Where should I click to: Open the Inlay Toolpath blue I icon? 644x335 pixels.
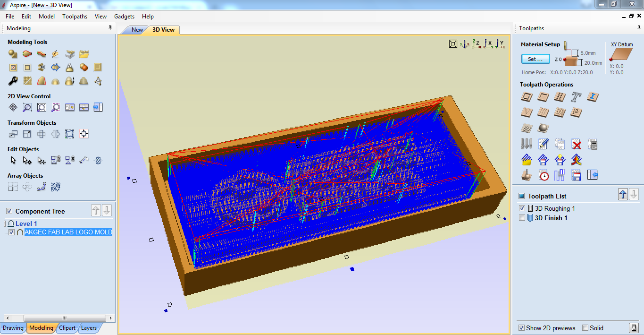(x=593, y=97)
